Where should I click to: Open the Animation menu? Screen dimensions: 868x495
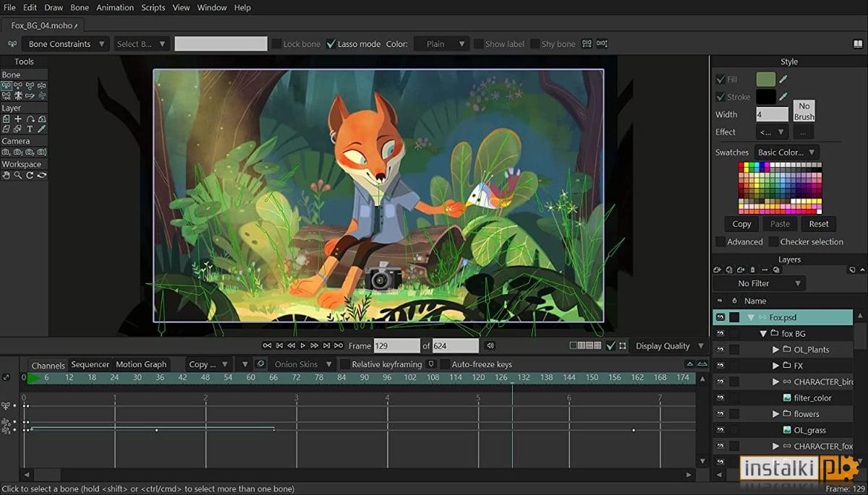115,7
